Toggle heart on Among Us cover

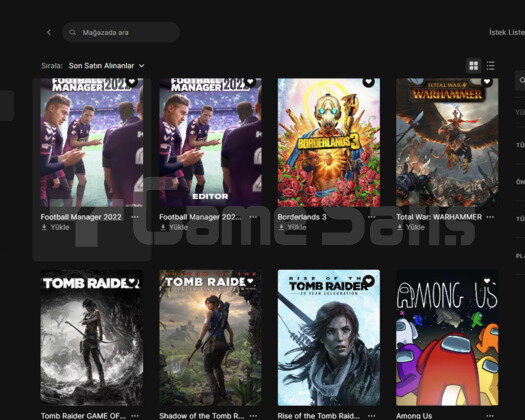pyautogui.click(x=487, y=281)
